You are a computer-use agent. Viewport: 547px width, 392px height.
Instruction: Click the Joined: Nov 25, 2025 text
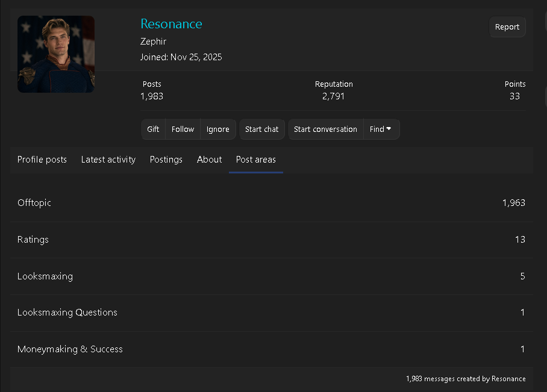point(181,57)
